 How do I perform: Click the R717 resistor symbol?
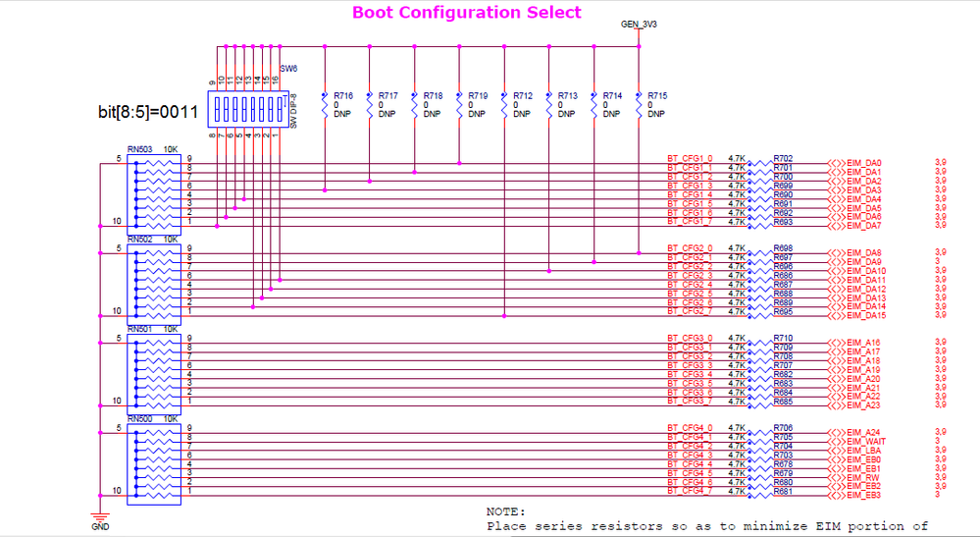(370, 104)
